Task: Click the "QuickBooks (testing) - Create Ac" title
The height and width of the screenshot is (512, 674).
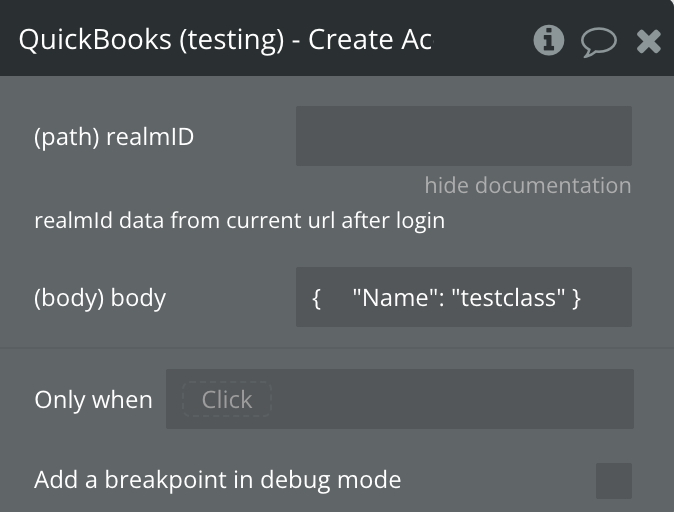Action: (225, 40)
